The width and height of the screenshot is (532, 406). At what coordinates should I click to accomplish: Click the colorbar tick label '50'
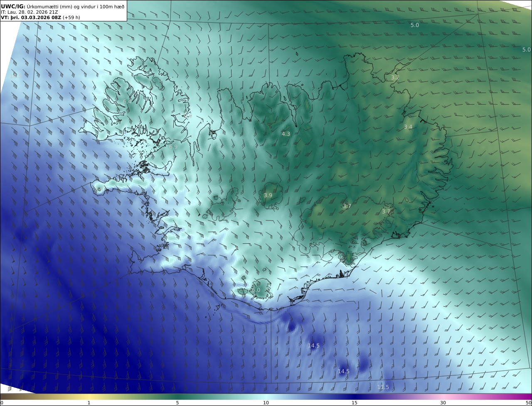click(x=529, y=403)
